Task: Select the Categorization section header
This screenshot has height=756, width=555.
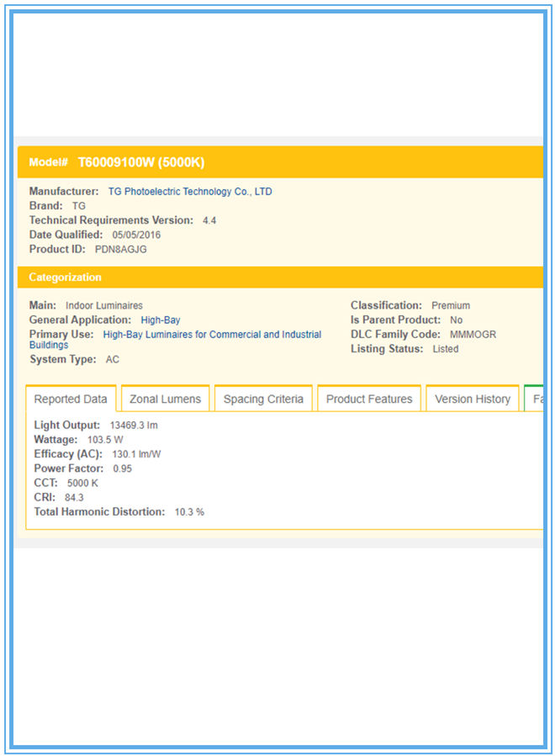Action: (x=65, y=278)
